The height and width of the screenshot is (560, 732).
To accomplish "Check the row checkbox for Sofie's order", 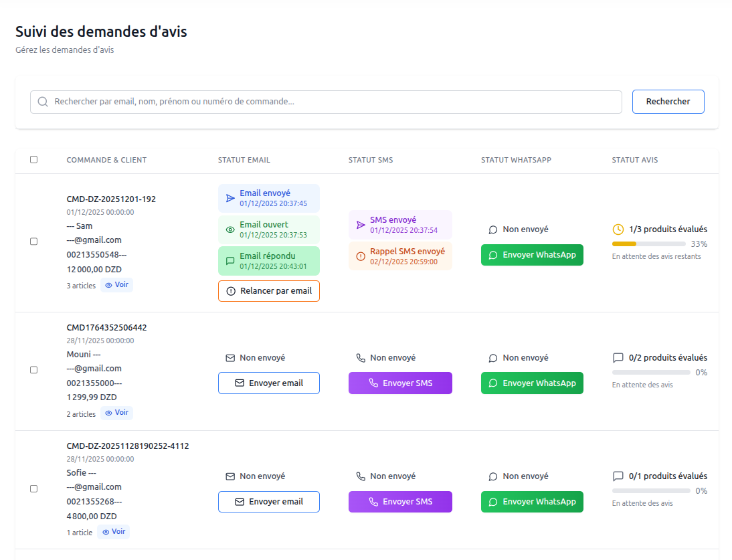I will 34,488.
